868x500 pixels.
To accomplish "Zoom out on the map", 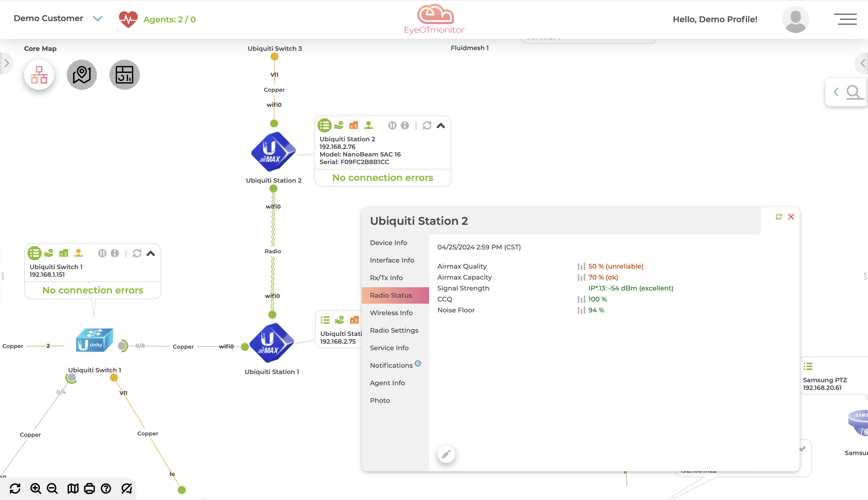I will pos(52,488).
